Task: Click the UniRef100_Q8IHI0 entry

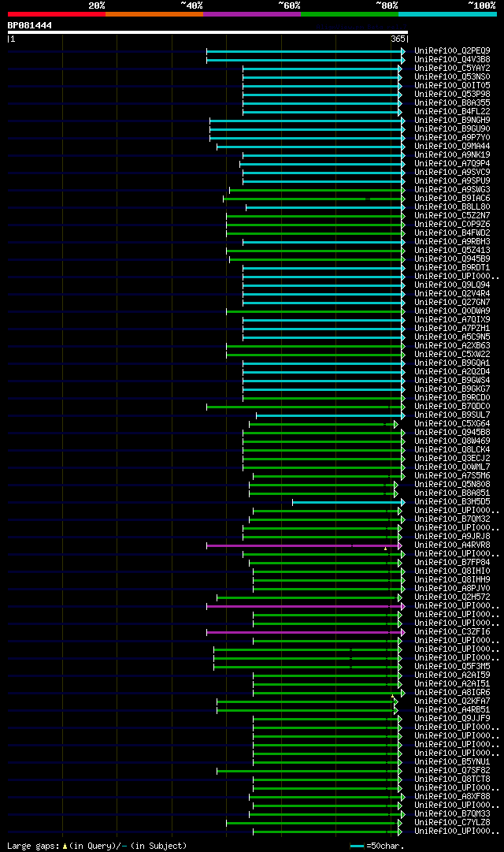Action: coord(452,571)
